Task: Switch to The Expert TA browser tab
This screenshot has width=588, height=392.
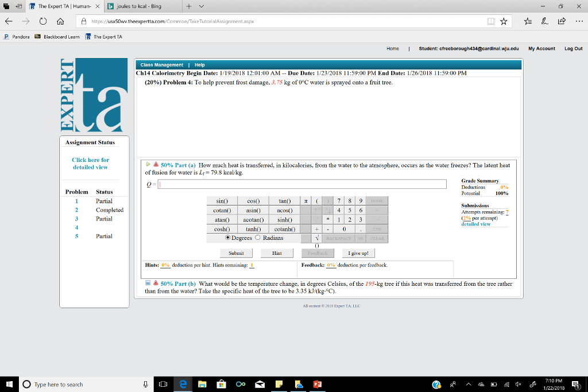Action: pyautogui.click(x=64, y=6)
